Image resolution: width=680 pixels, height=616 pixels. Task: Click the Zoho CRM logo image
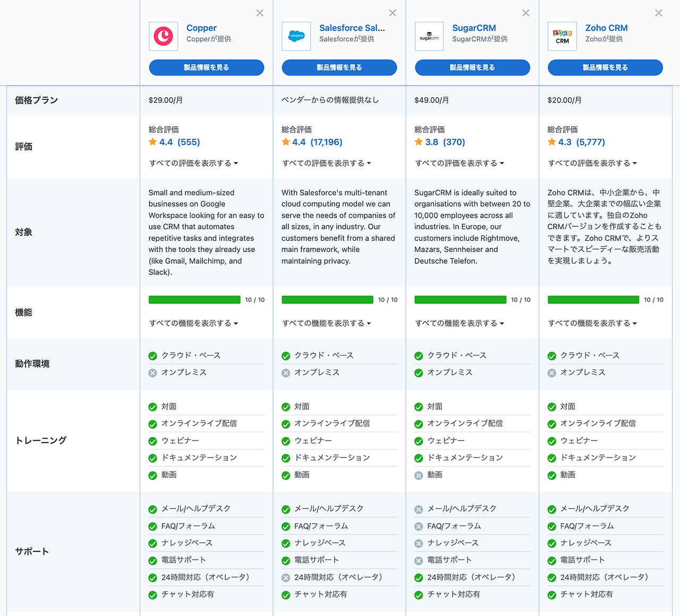[562, 36]
